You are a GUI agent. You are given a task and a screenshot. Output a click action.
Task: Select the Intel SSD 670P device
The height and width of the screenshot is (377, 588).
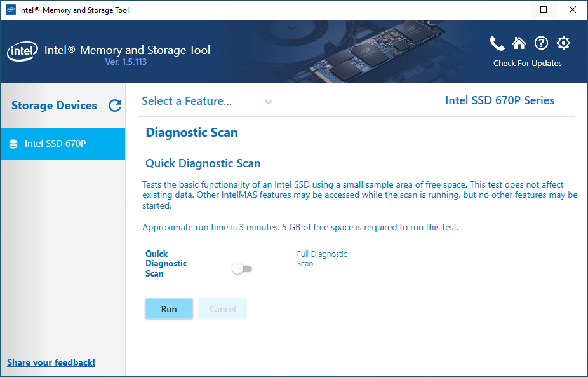coord(63,144)
